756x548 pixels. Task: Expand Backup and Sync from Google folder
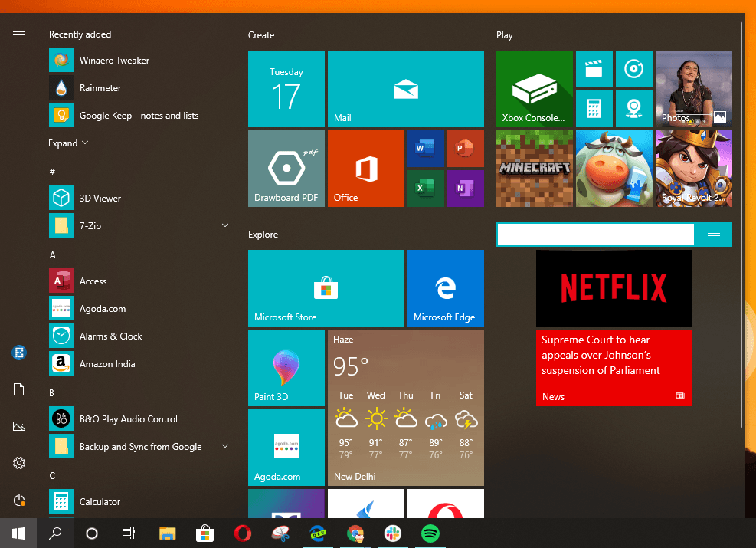[224, 446]
